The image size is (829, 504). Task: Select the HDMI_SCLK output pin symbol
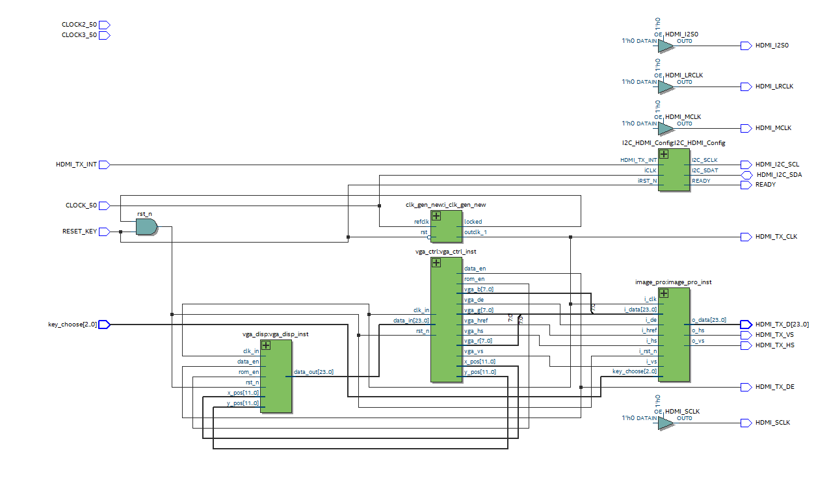746,423
